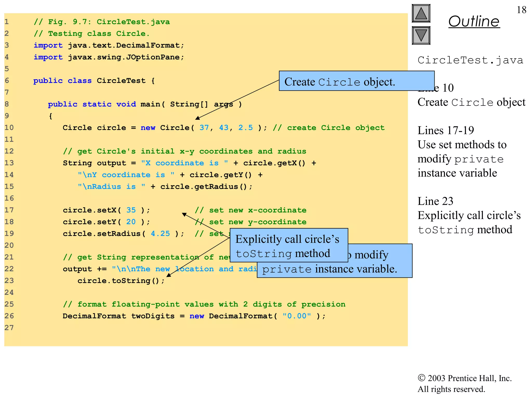Image resolution: width=532 pixels, height=399 pixels.
Task: Click the circle.toString() call on line 23
Action: [x=121, y=281]
